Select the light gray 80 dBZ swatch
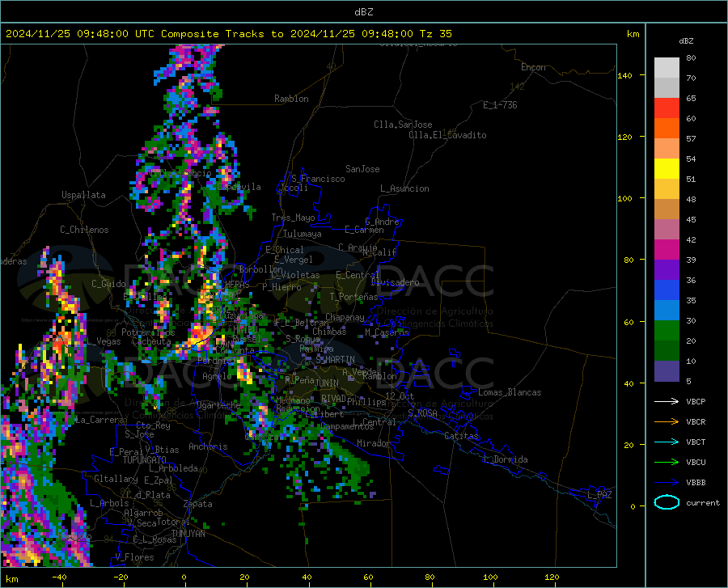This screenshot has height=588, width=728. click(667, 68)
